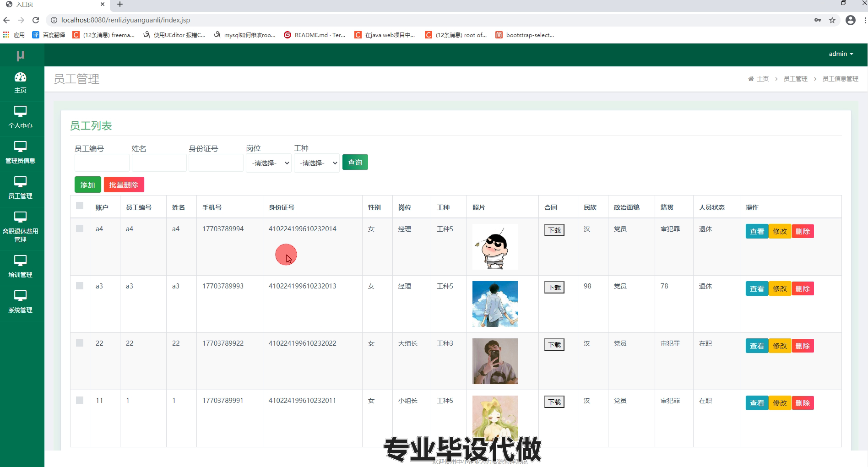
Task: Check the checkbox for row a4
Action: point(80,228)
